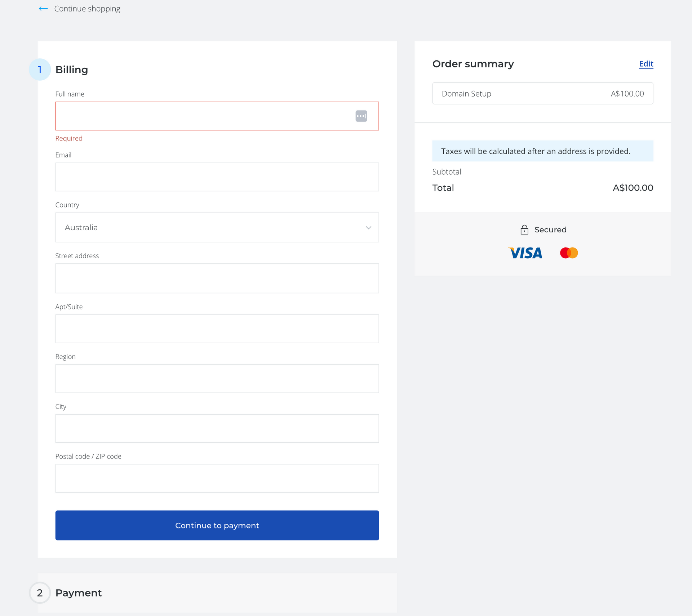Focus the Full name input field

pyautogui.click(x=217, y=116)
